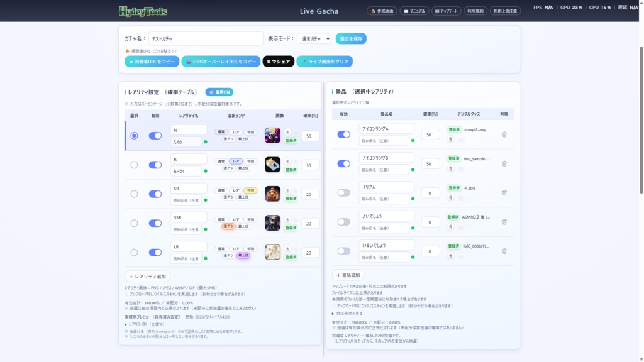Select 特別 rank tag in SR row

pos(250,190)
